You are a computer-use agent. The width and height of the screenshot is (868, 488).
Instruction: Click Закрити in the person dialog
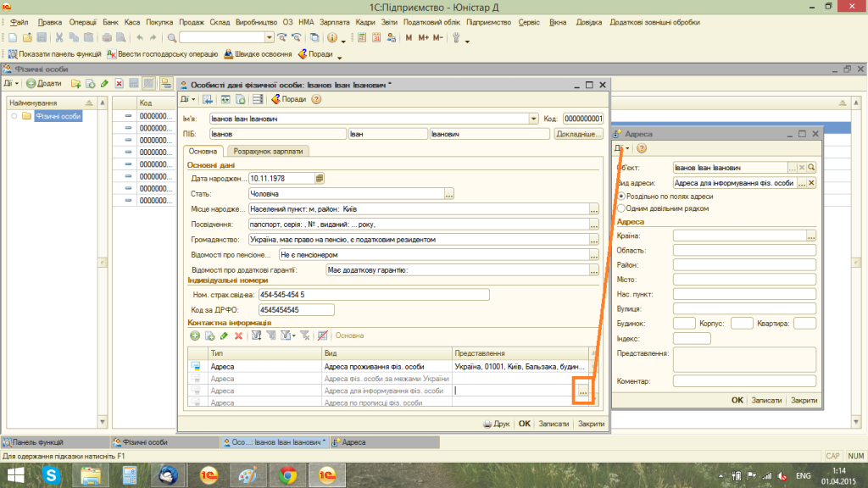[591, 424]
